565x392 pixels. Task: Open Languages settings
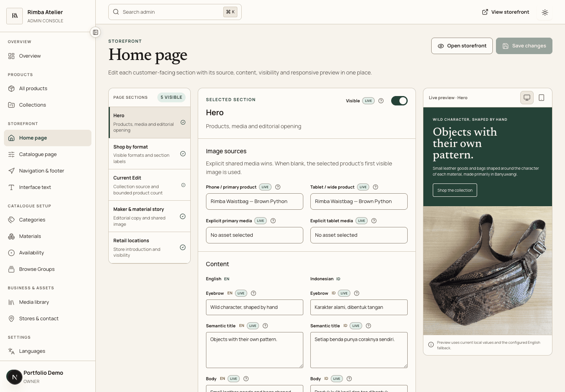[x=47, y=351]
